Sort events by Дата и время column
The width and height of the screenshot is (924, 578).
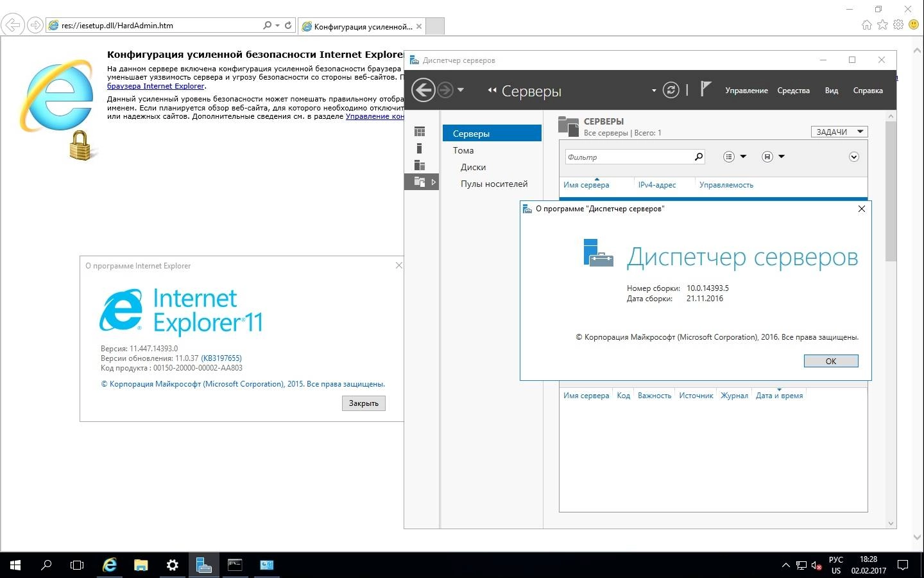(x=780, y=396)
